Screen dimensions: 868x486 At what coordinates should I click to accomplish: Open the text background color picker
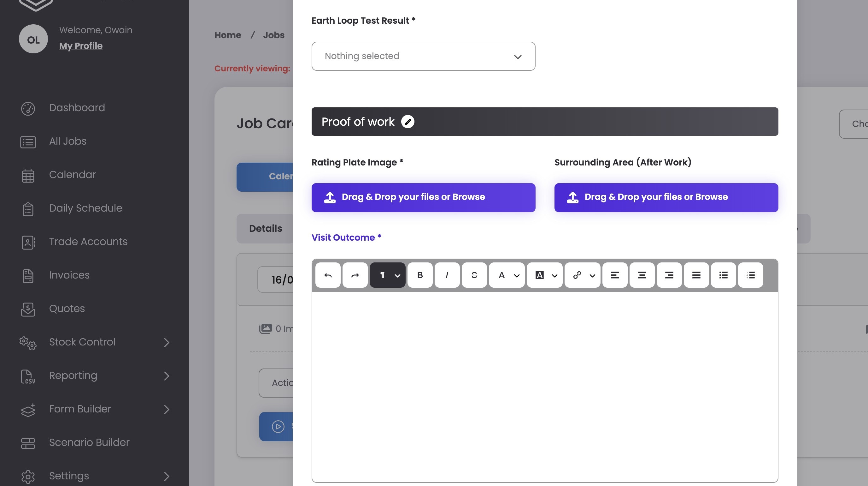click(x=544, y=275)
